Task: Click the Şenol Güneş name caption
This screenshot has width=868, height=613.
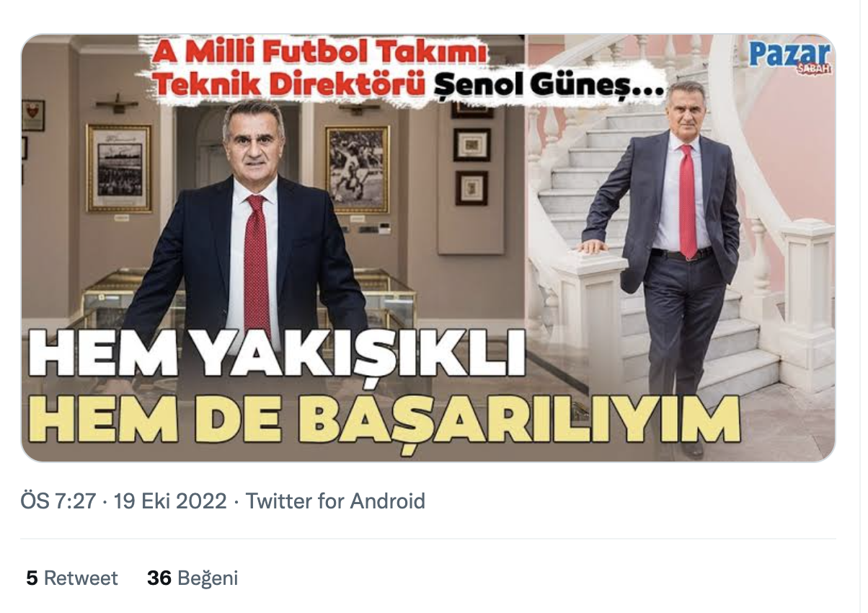Action: 549,88
